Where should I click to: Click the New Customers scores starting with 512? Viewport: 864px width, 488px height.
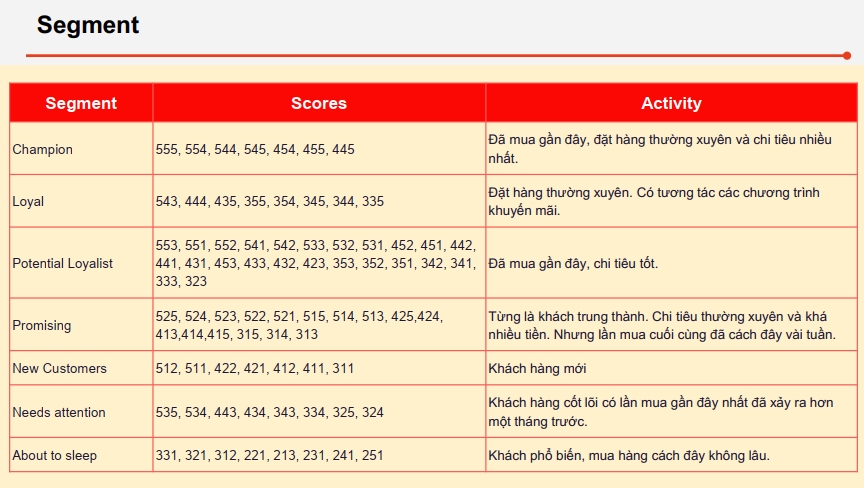255,368
